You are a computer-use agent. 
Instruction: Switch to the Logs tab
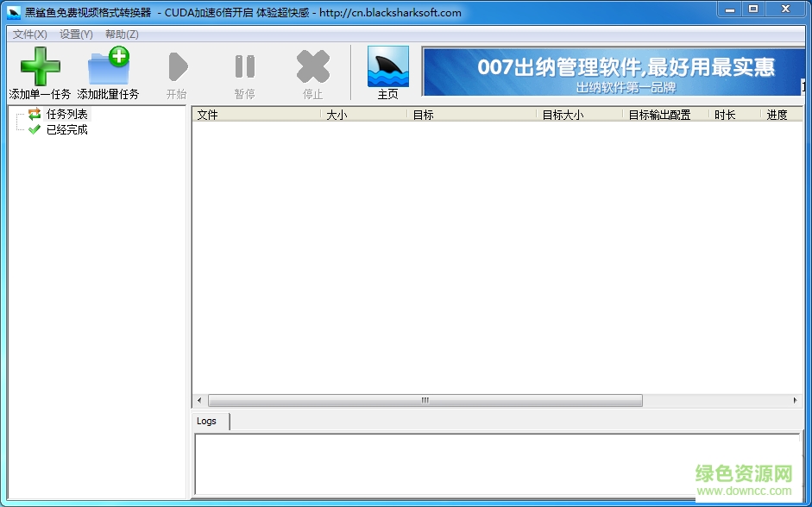point(207,421)
